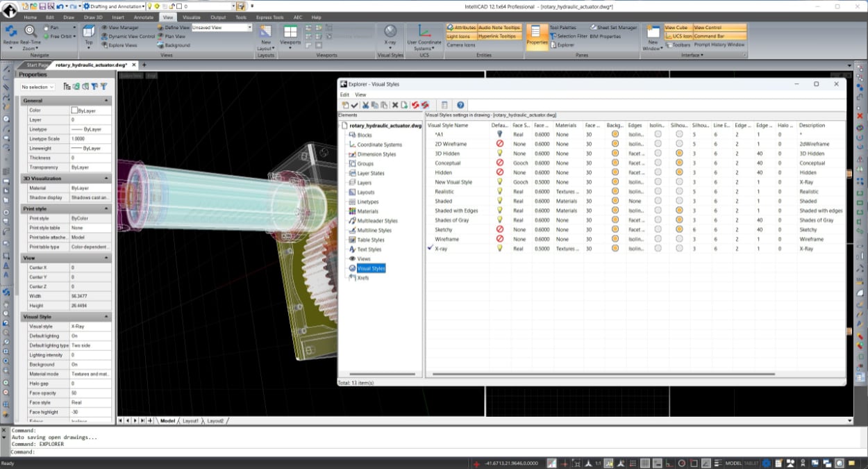Click the Delete X icon in Explorer toolbar
Viewport: 868px width, 469px height.
(394, 105)
